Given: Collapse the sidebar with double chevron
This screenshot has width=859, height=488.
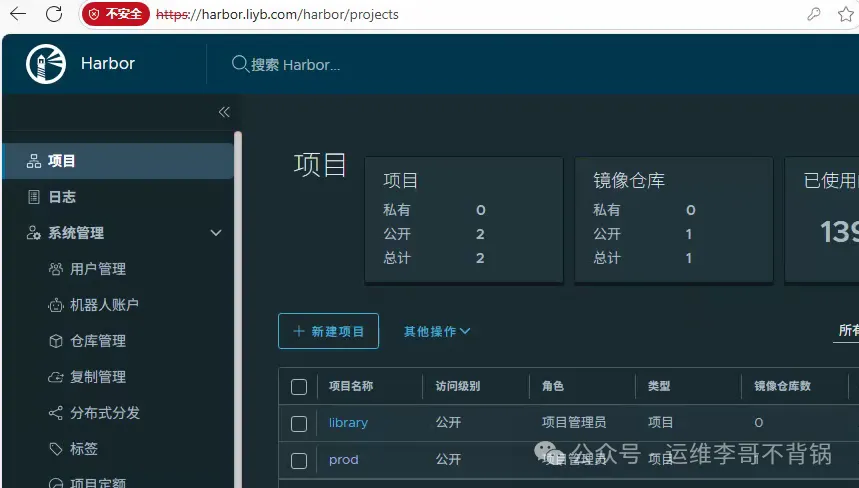Looking at the screenshot, I should (x=224, y=112).
